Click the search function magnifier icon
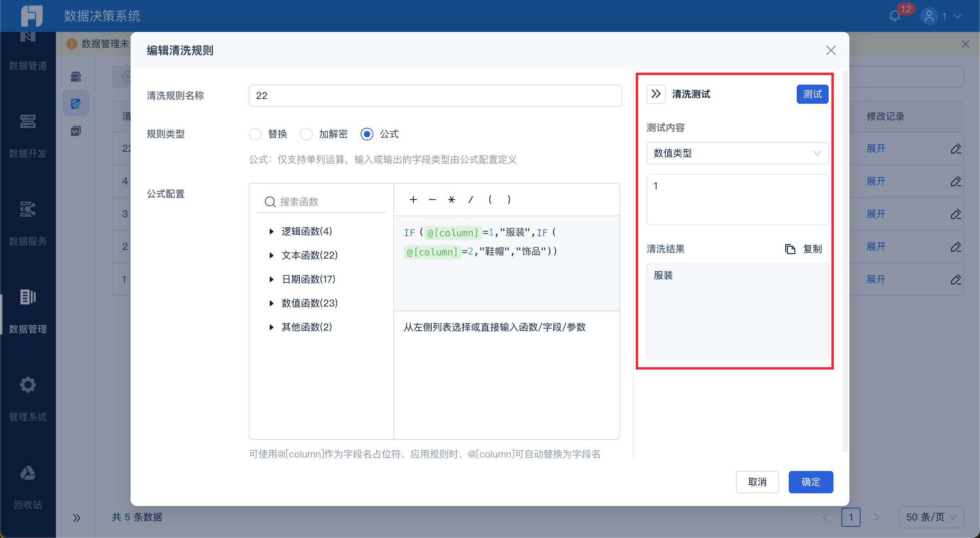The image size is (980, 538). [270, 202]
